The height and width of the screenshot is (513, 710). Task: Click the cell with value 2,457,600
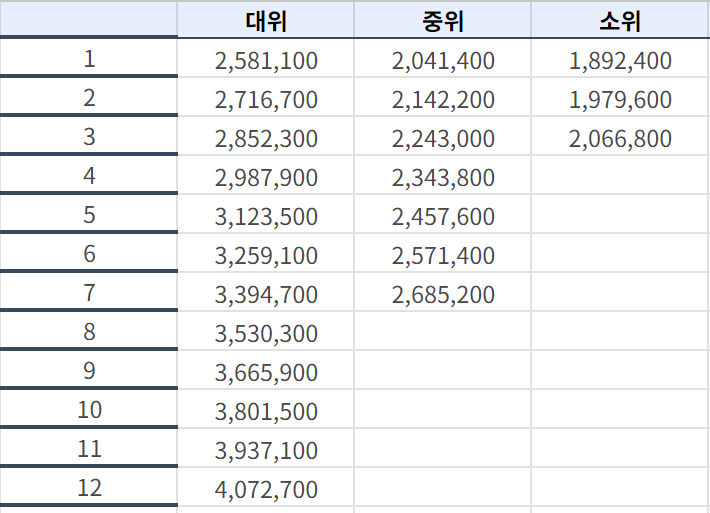442,214
